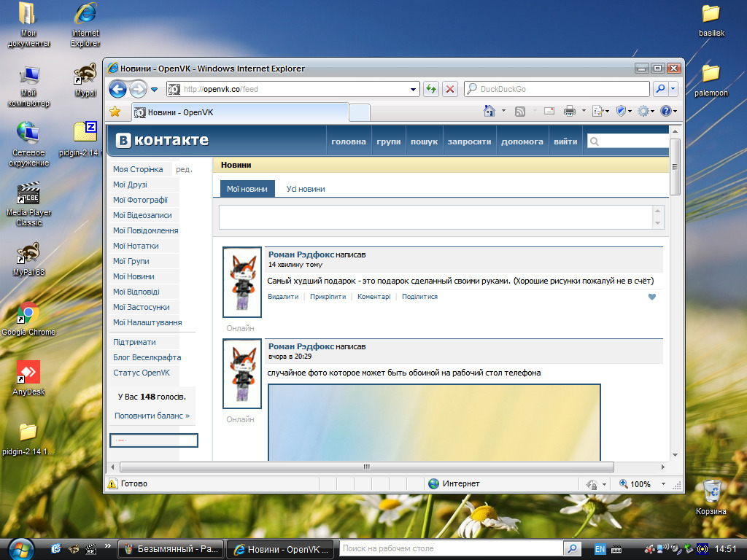The height and width of the screenshot is (560, 747).
Task: Open the recent pages dropdown next to Forward
Action: pos(155,89)
